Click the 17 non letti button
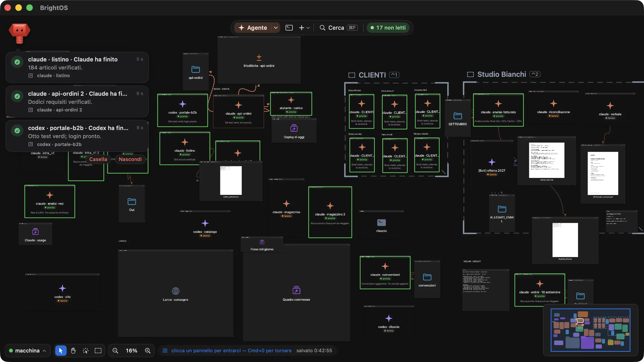644x362 pixels. click(x=388, y=28)
